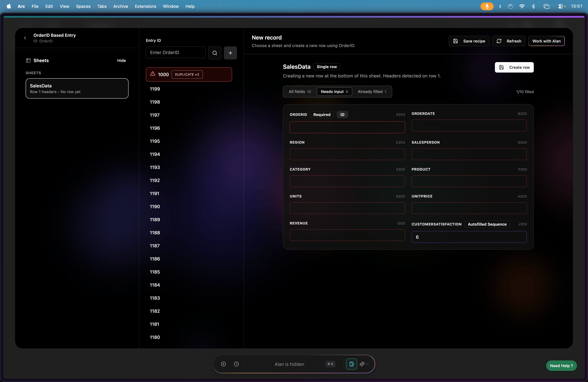Click the Save recipe button
Viewport: 588px width, 382px height.
click(469, 41)
